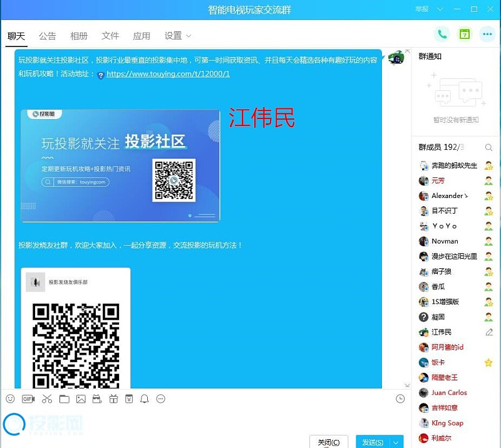Open the touying.com/t/12000/1 link
Image resolution: width=501 pixels, height=448 pixels.
point(168,74)
